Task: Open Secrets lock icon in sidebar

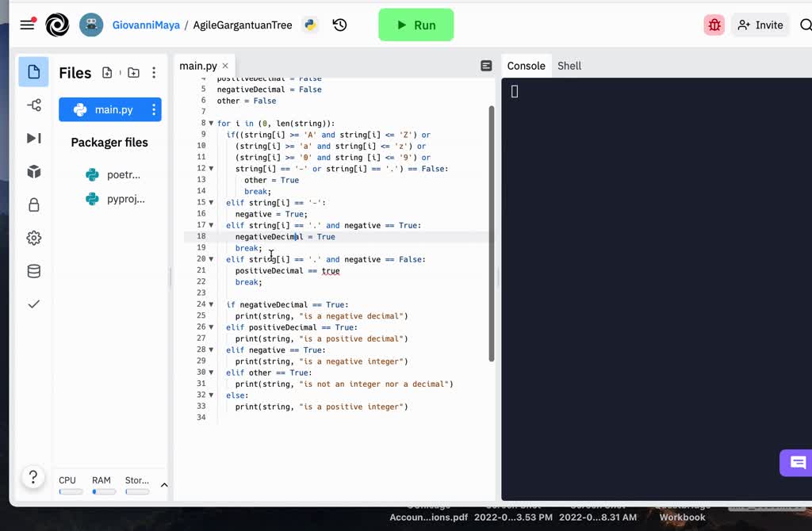Action: [x=34, y=205]
